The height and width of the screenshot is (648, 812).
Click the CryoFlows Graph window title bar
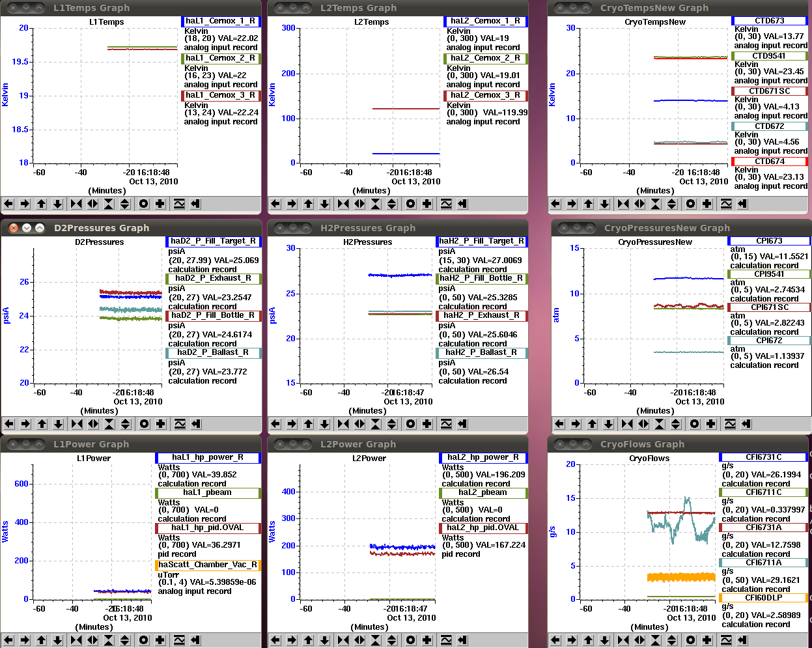click(678, 444)
